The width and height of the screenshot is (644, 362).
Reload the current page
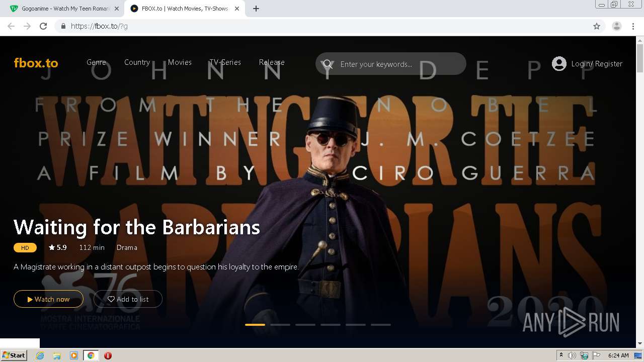click(43, 26)
